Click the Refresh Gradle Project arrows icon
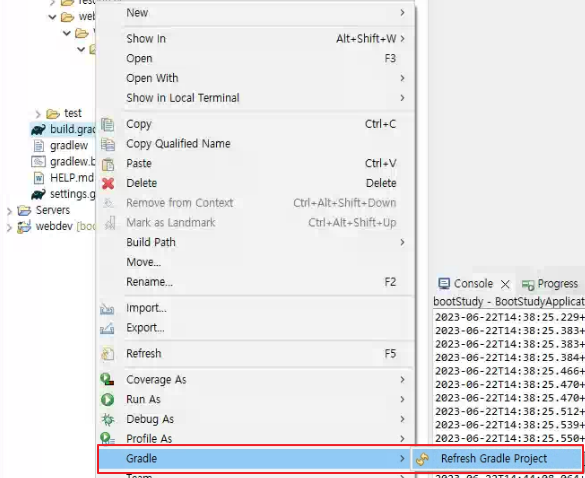The height and width of the screenshot is (478, 585). 422,459
